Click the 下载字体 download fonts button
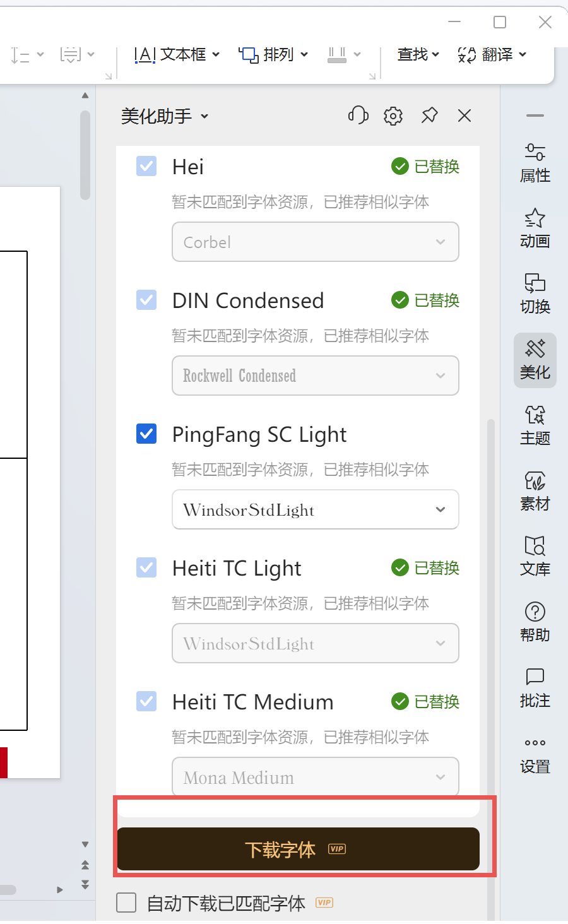This screenshot has height=924, width=568. click(298, 850)
